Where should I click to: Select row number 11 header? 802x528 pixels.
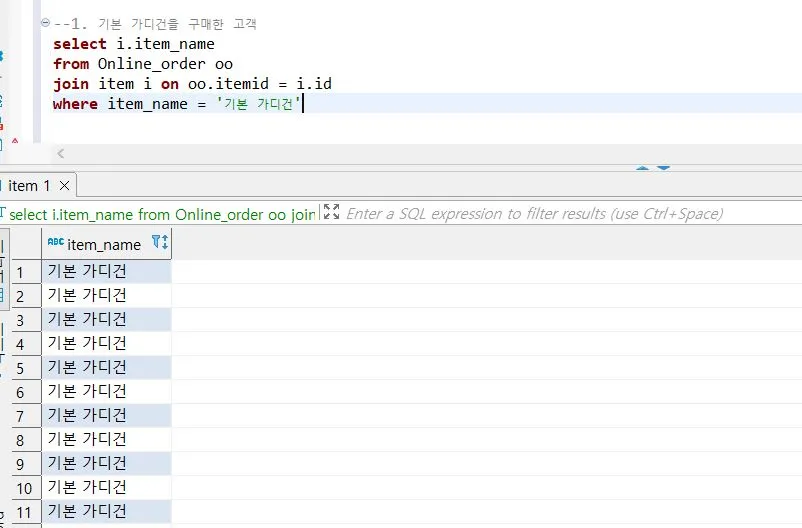[x=26, y=512]
